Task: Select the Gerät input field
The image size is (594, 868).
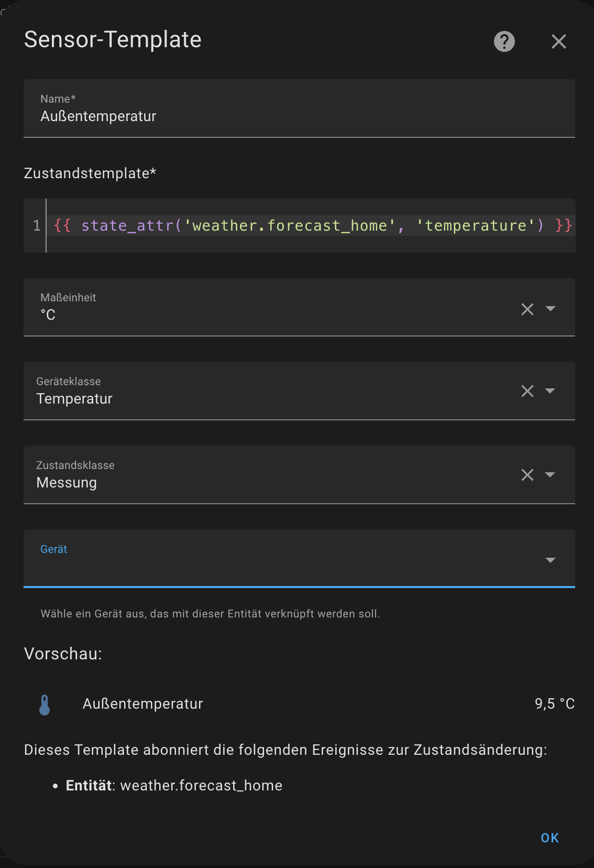Action: pyautogui.click(x=299, y=559)
